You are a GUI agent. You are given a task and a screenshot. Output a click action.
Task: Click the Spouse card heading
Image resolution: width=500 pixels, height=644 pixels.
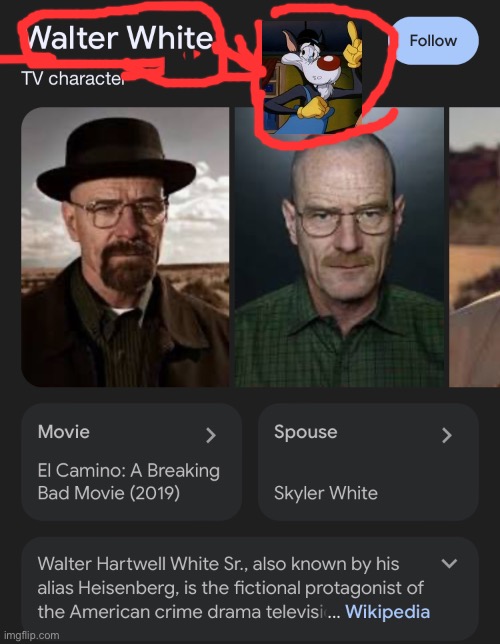pos(306,432)
